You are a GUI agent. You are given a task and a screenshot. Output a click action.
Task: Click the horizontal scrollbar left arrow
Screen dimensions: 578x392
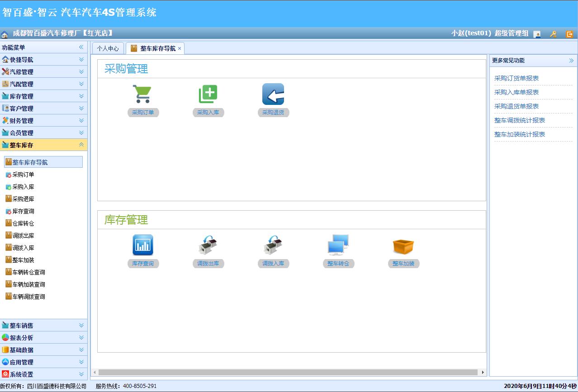click(x=95, y=373)
